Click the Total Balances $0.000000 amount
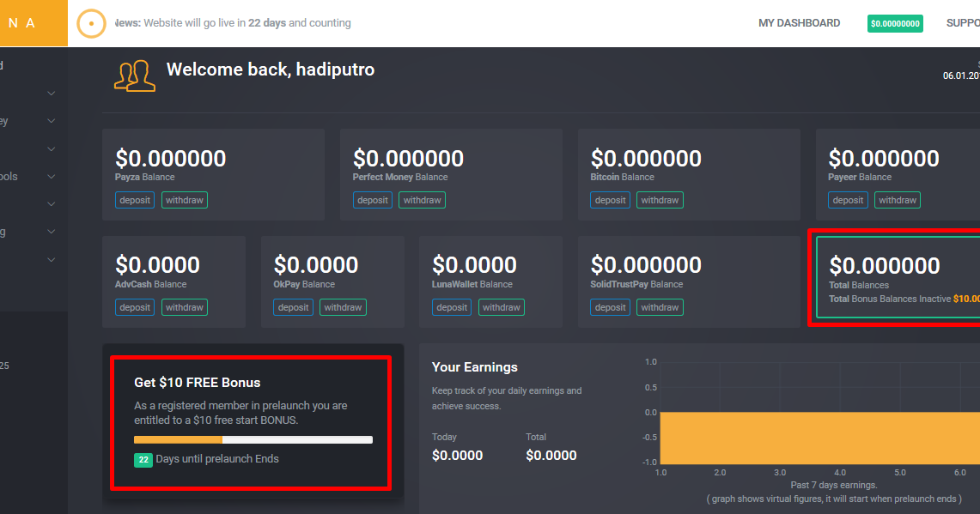 click(885, 265)
